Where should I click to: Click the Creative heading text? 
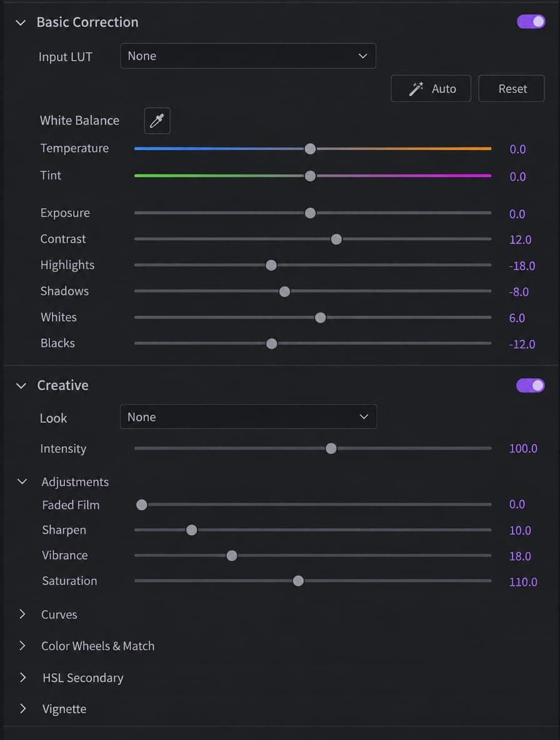(62, 386)
